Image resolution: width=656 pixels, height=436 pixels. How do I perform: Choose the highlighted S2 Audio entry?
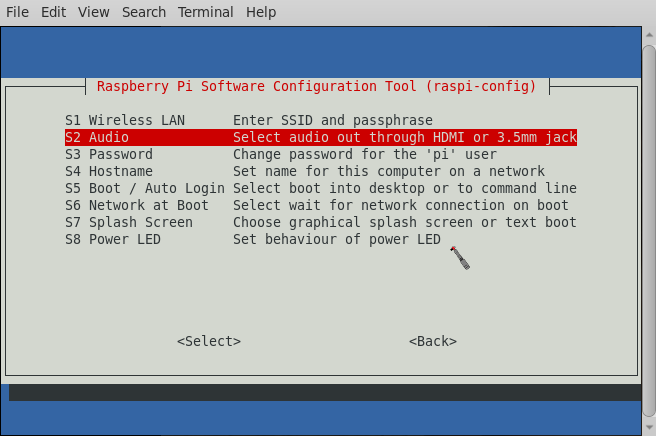coord(321,138)
